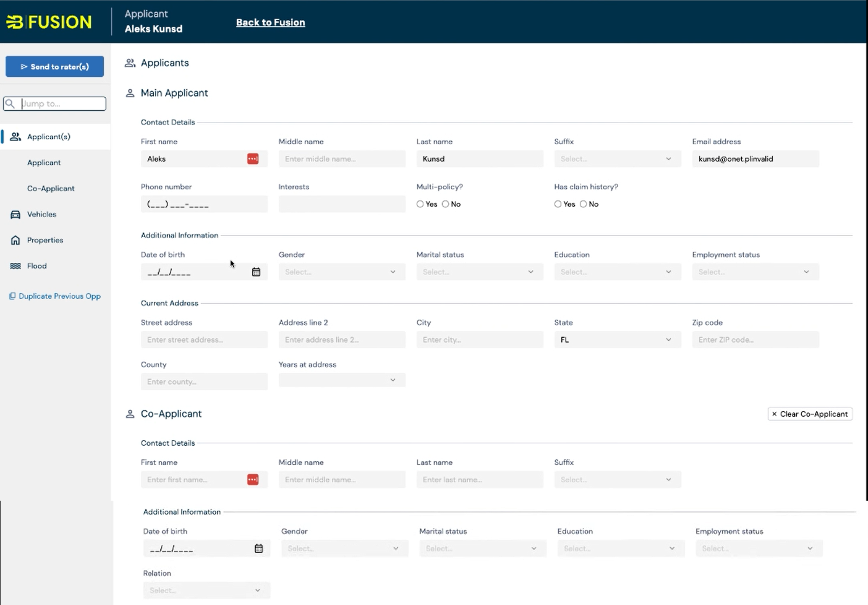Open Main Applicant Education dropdown
Screen dimensions: 868x605
pos(617,272)
